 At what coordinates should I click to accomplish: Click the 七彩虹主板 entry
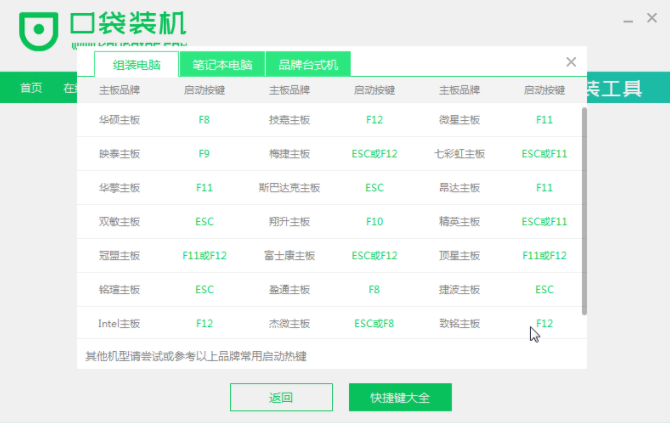[x=460, y=154]
